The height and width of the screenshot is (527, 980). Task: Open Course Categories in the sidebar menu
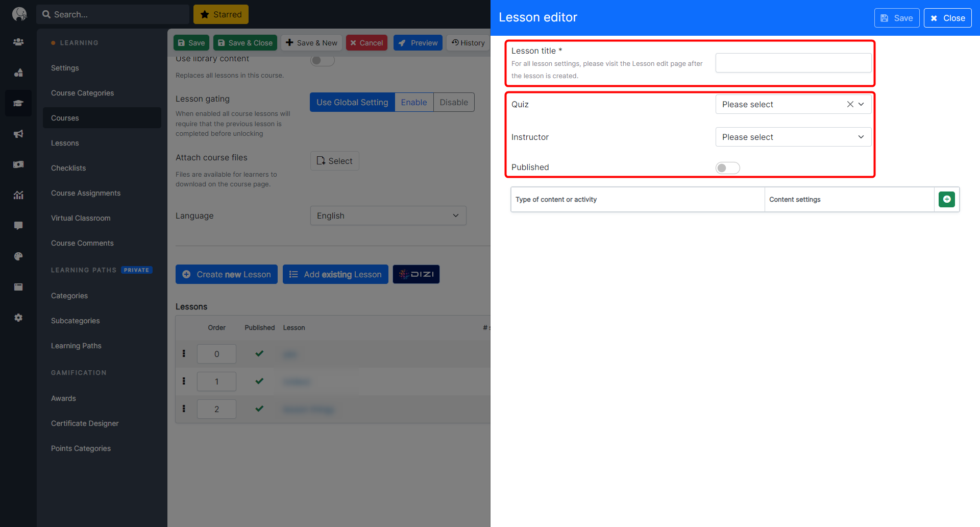(x=82, y=93)
